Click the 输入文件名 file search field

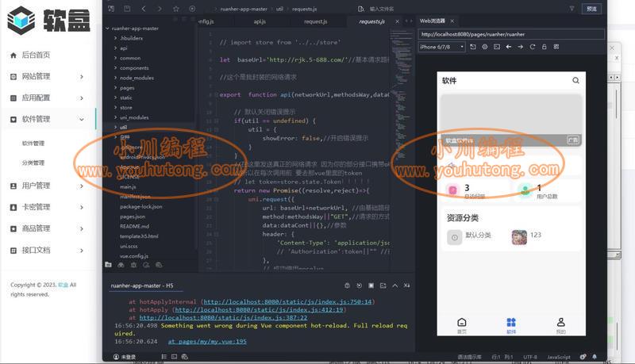click(x=382, y=9)
